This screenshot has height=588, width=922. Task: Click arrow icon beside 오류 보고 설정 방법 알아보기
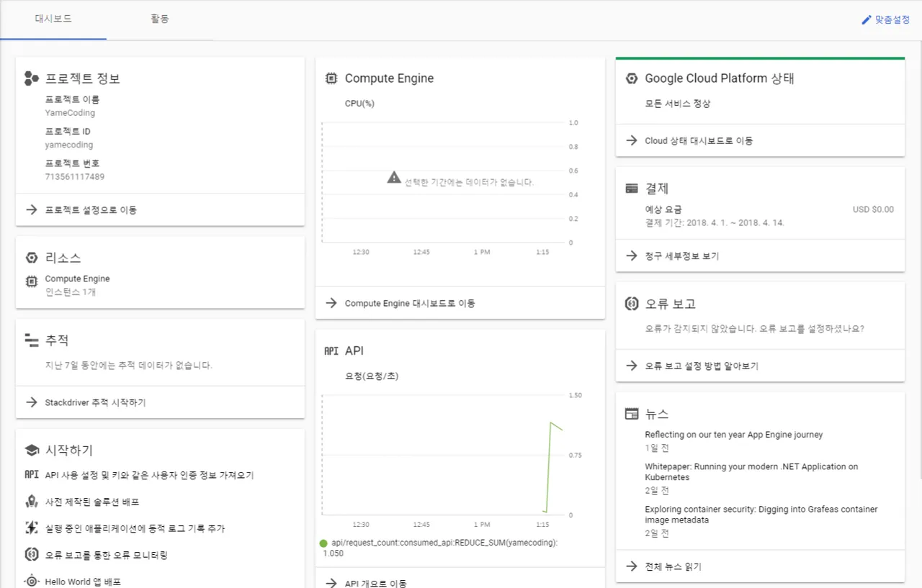click(x=632, y=366)
